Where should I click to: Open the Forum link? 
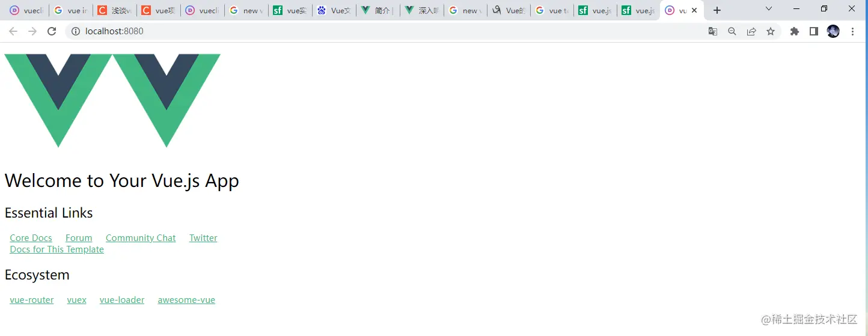(79, 238)
